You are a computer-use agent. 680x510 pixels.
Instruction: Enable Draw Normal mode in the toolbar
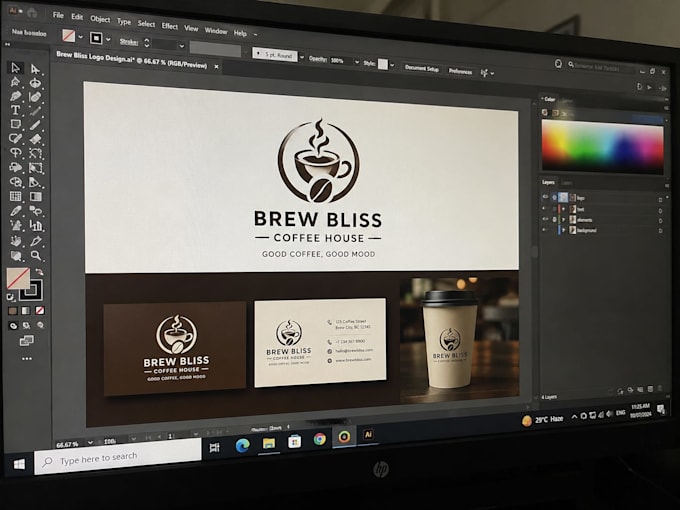13,325
